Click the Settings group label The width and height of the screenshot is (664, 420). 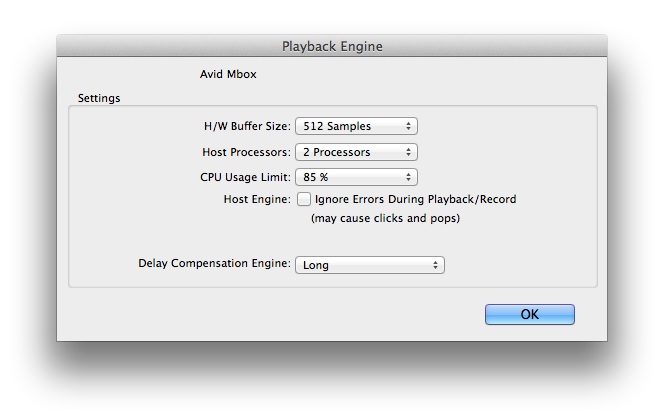click(x=99, y=98)
